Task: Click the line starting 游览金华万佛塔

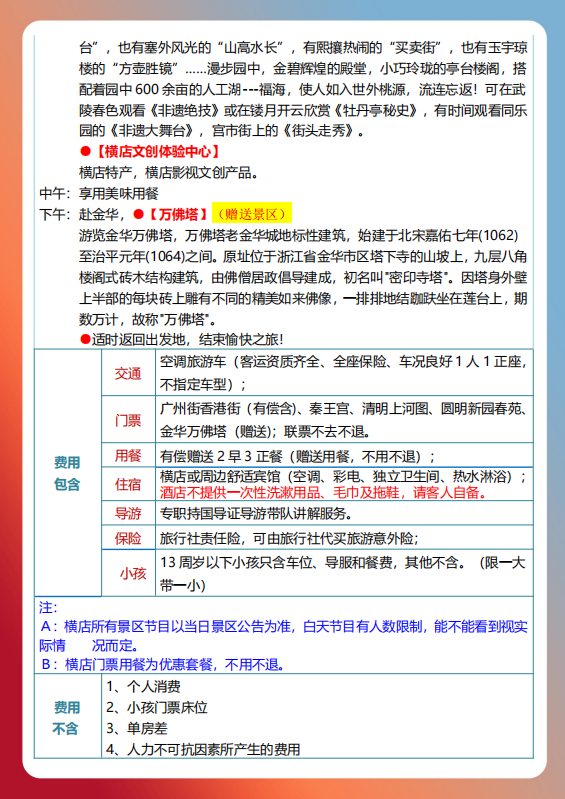Action: pyautogui.click(x=299, y=236)
